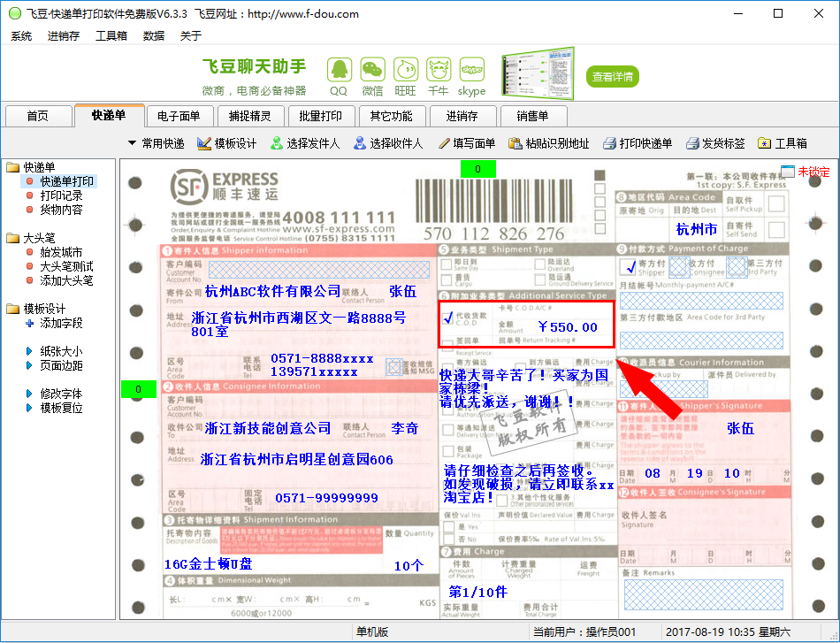Viewport: 840px width, 643px height.
Task: Select 大头笔测试 in the sidebar
Action: tap(66, 266)
